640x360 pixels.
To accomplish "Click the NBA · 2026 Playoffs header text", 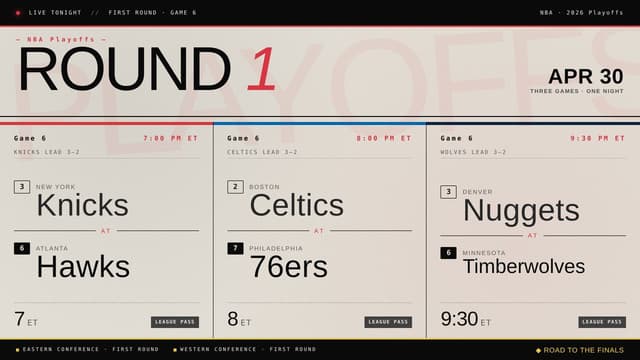I will 582,13.
